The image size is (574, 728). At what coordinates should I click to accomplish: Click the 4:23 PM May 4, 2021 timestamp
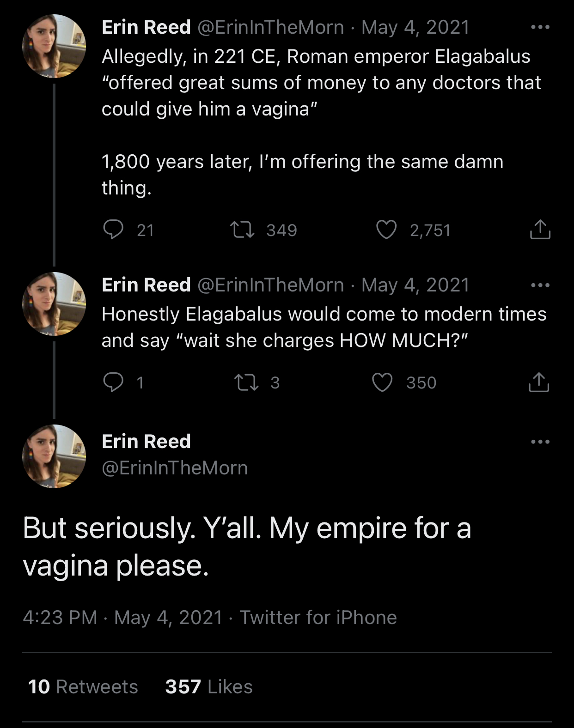click(122, 618)
